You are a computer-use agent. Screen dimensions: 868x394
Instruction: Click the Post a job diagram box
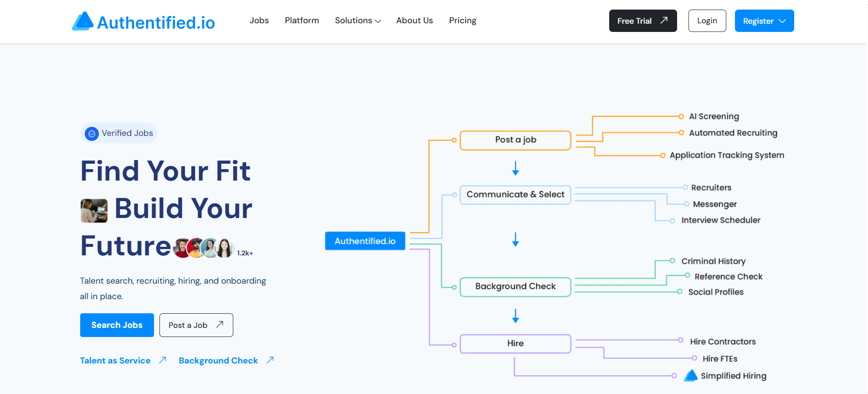point(515,140)
